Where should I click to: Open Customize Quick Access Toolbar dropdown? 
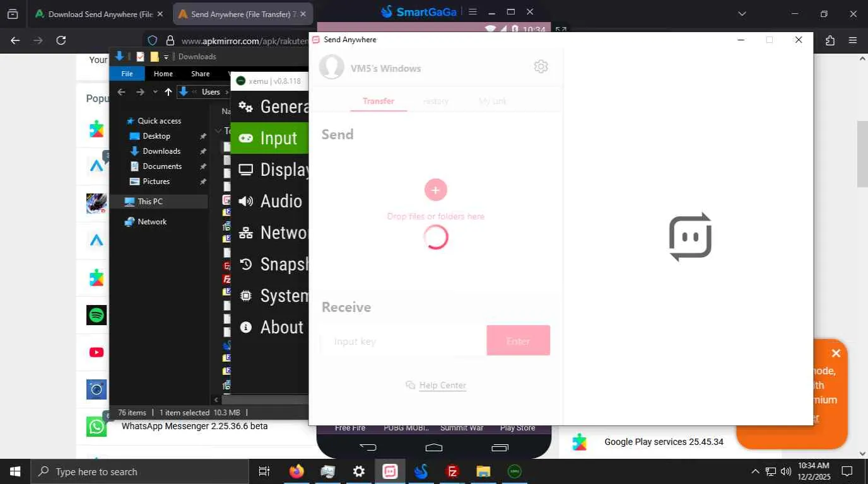pyautogui.click(x=167, y=57)
